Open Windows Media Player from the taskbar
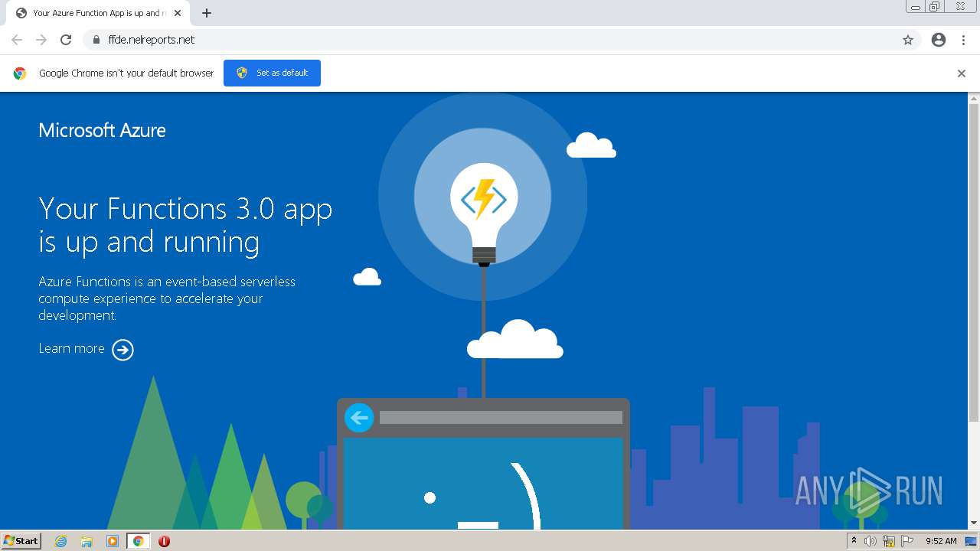Image resolution: width=980 pixels, height=551 pixels. 113,541
